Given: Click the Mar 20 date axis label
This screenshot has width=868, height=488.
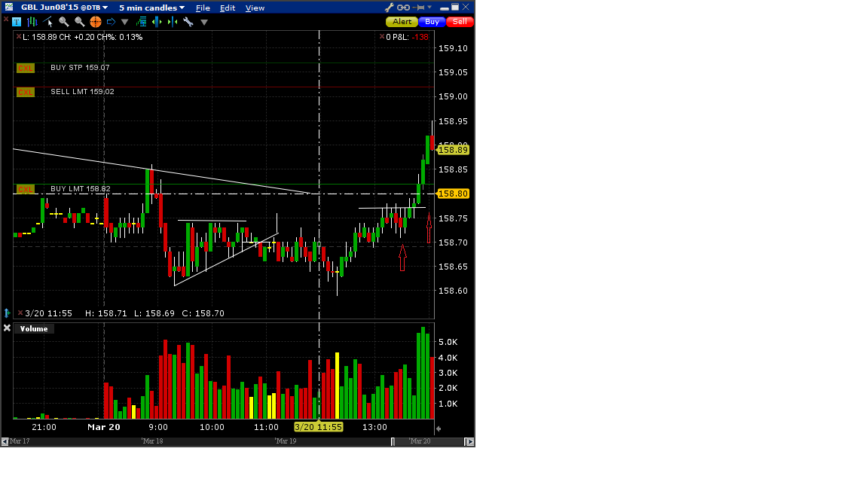Looking at the screenshot, I should 103,427.
